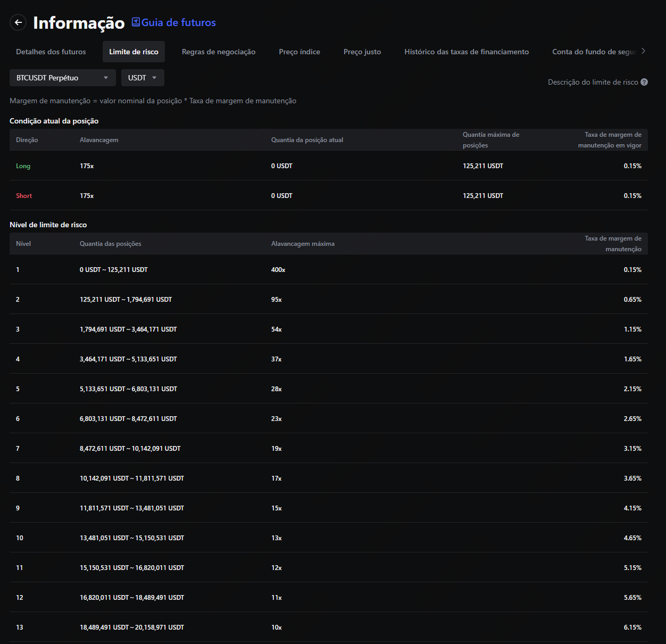This screenshot has height=644, width=666.
Task: Select the Limite de risco tab
Action: click(x=134, y=52)
